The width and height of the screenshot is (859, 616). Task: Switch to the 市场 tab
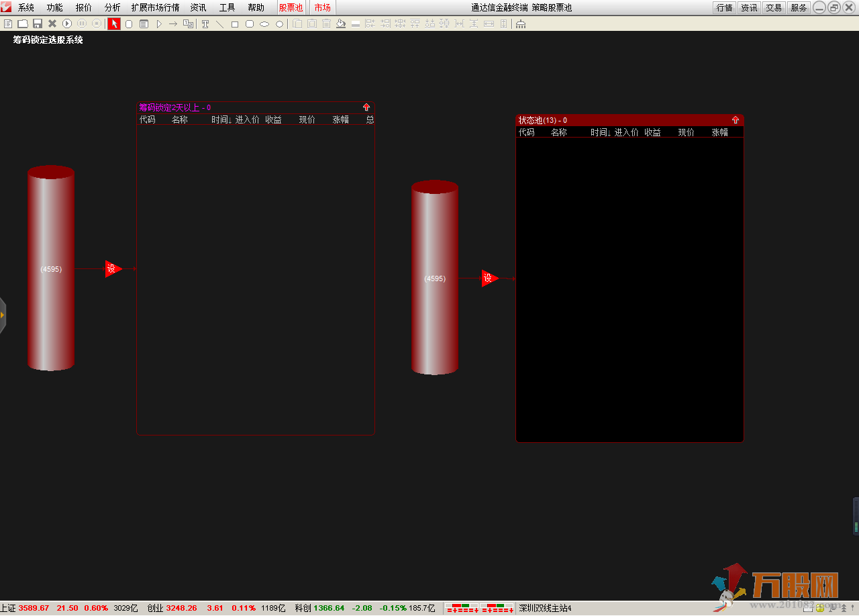[322, 7]
